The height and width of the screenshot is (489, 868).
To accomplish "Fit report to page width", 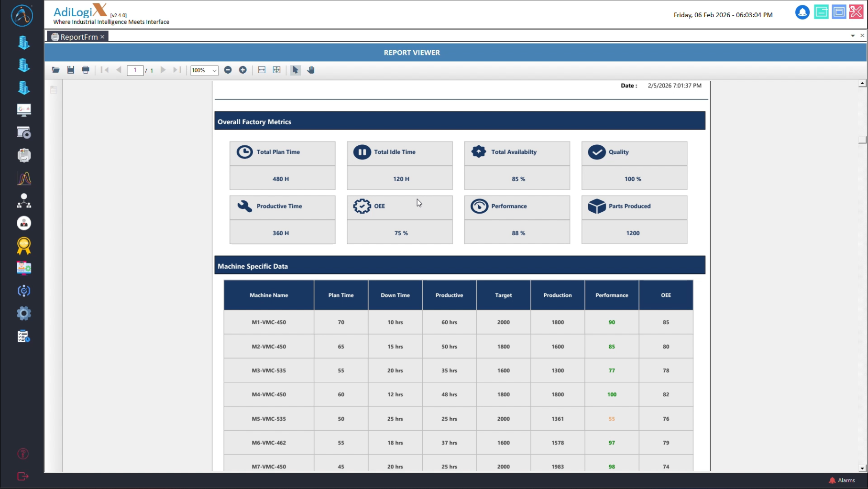I will [x=262, y=70].
